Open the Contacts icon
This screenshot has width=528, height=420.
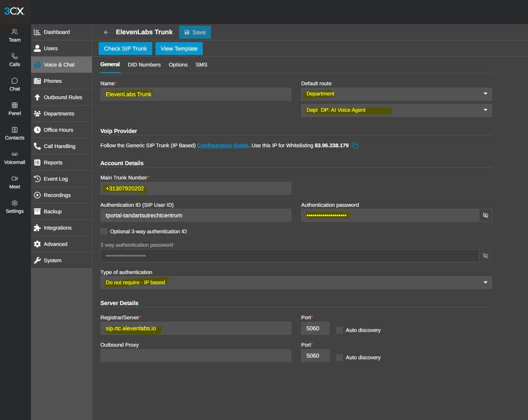click(15, 130)
